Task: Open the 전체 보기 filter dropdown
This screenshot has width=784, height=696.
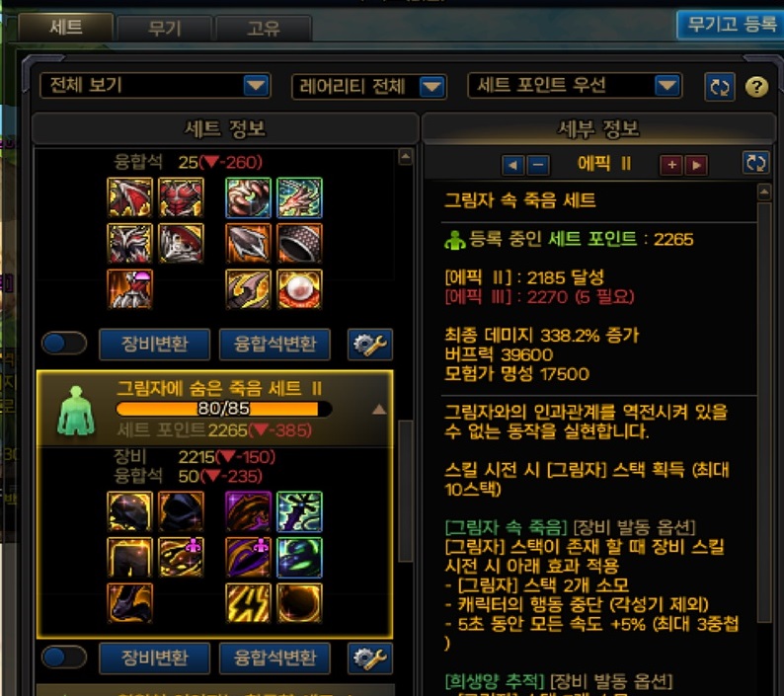Action: [155, 86]
